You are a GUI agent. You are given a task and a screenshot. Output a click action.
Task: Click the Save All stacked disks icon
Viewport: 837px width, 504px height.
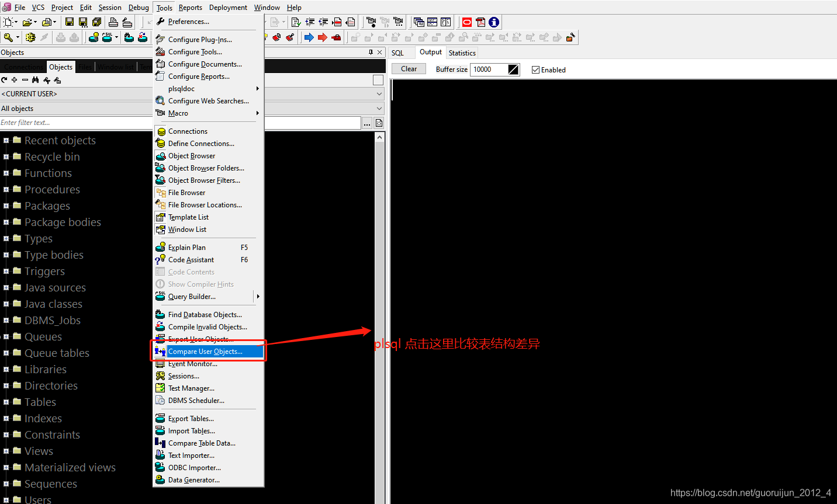pos(96,22)
